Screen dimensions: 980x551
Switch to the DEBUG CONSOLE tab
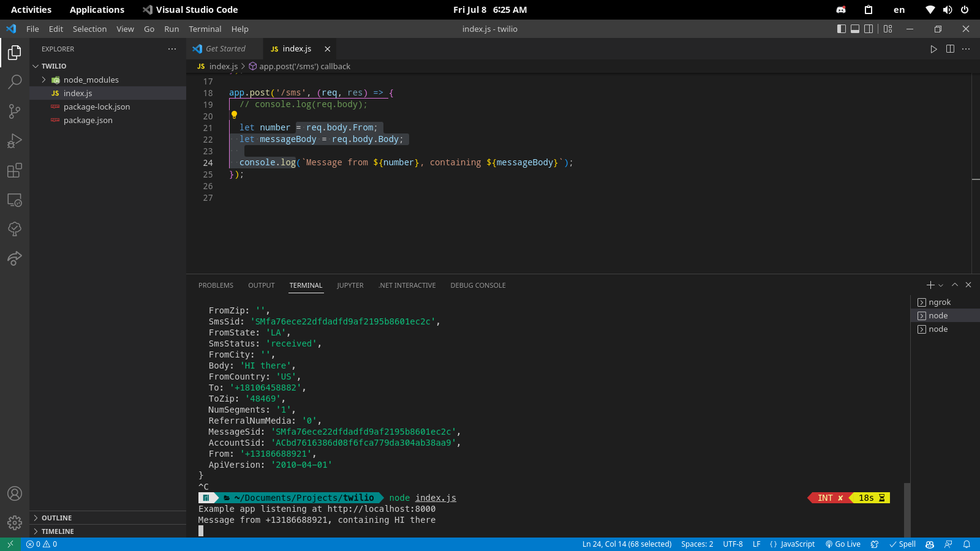coord(478,285)
